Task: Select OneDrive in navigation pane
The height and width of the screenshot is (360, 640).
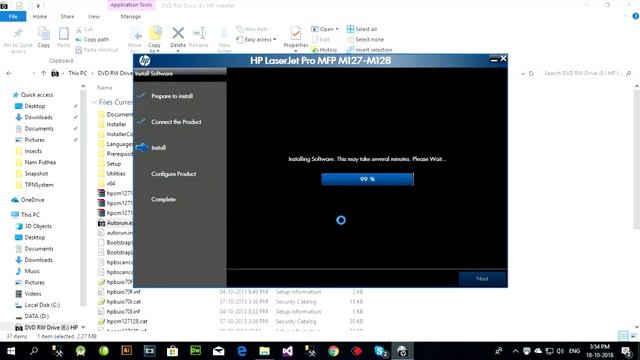Action: click(32, 200)
